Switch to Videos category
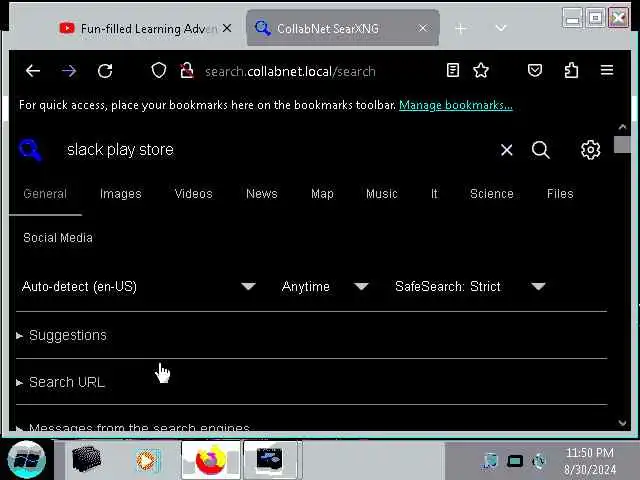The width and height of the screenshot is (640, 480). click(193, 194)
